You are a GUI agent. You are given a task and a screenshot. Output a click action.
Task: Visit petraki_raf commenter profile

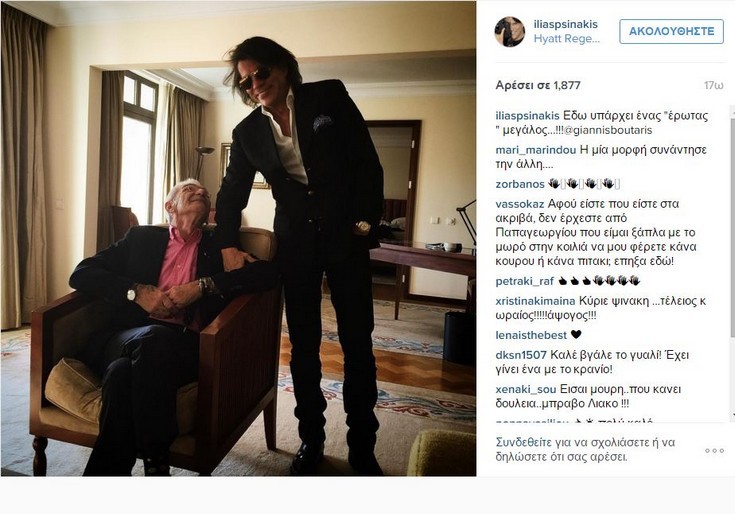tap(525, 281)
